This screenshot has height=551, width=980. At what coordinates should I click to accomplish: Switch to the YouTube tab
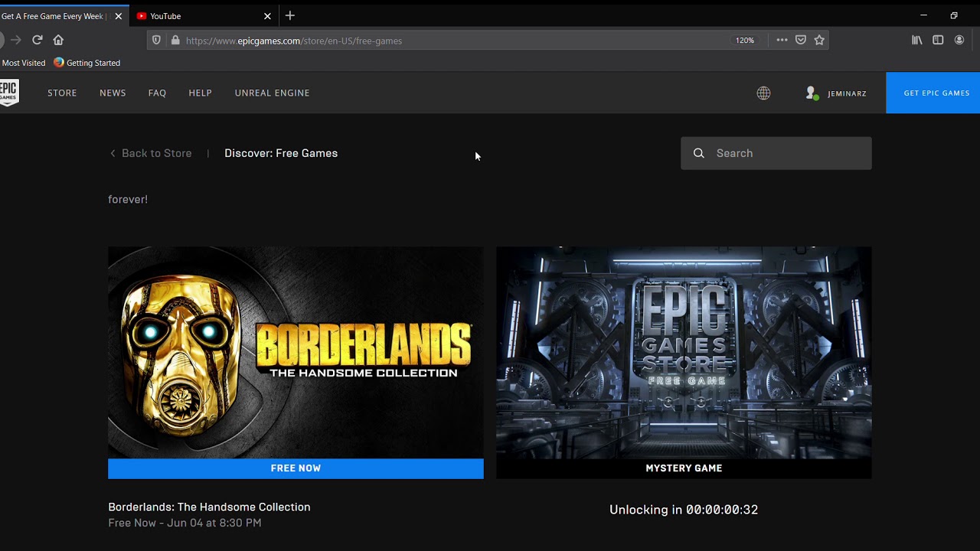tap(203, 16)
